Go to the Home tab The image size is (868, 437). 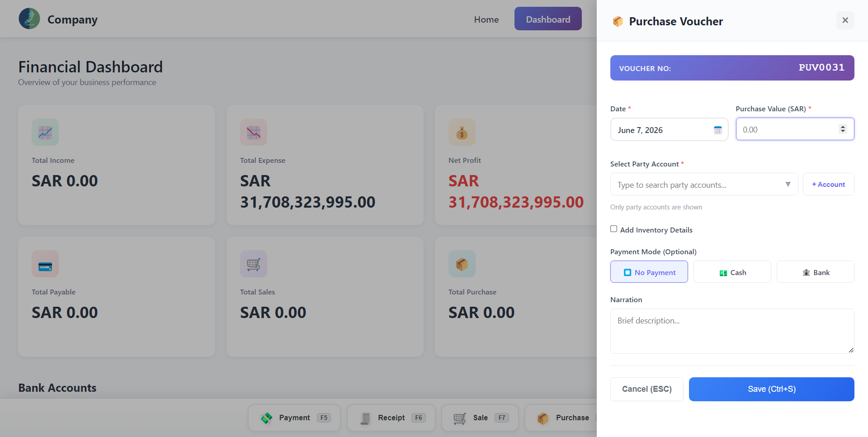click(486, 19)
